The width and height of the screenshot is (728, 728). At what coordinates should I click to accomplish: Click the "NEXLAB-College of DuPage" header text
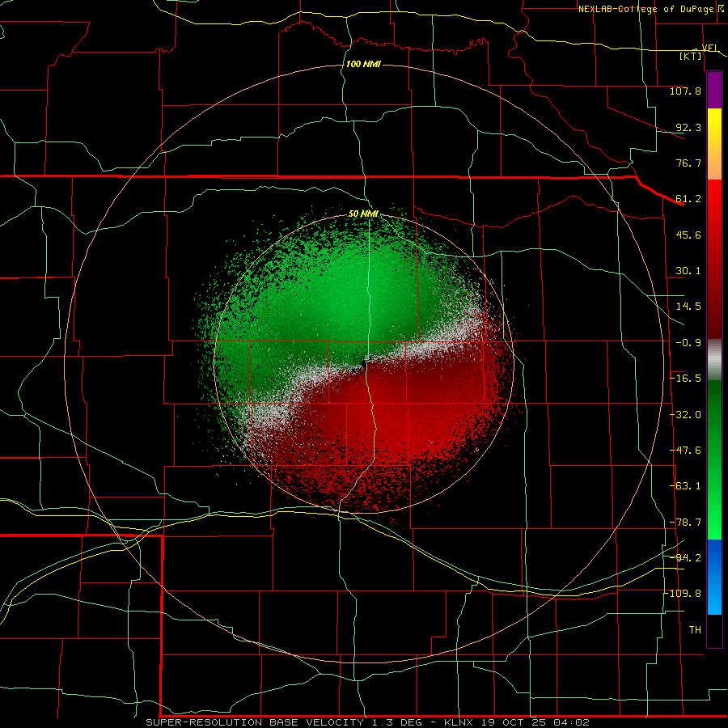tap(645, 9)
